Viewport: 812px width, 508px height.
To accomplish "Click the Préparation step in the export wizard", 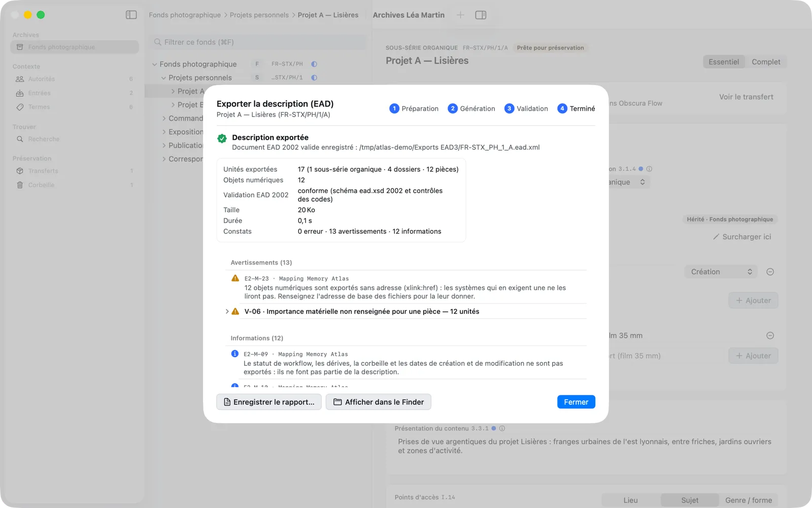I will point(414,109).
